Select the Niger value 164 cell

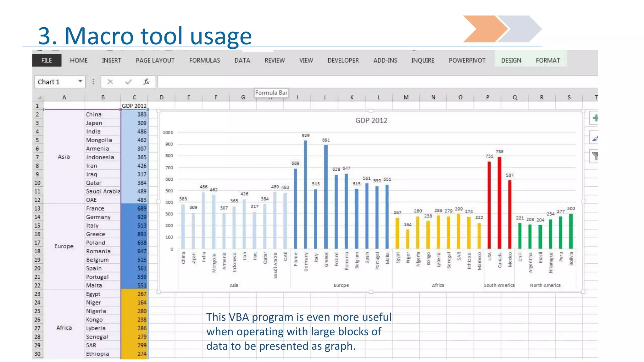(134, 303)
